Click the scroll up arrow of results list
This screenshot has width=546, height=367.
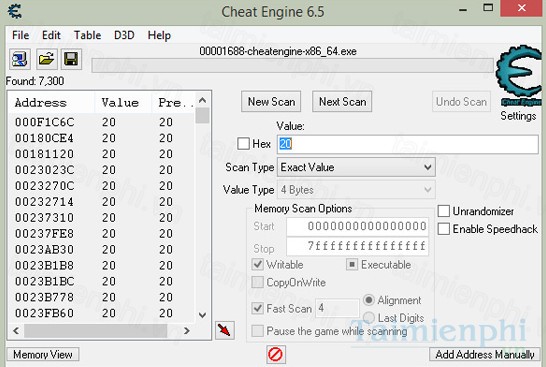tap(202, 100)
